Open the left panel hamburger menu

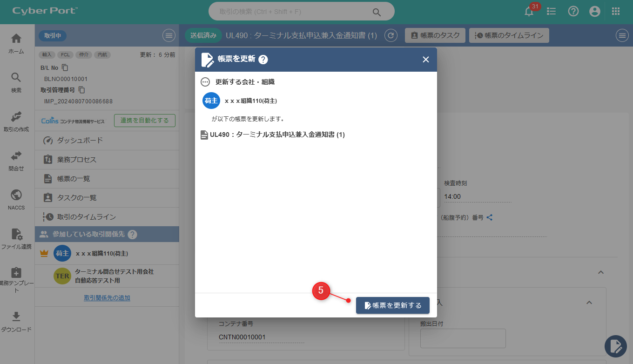tap(168, 35)
